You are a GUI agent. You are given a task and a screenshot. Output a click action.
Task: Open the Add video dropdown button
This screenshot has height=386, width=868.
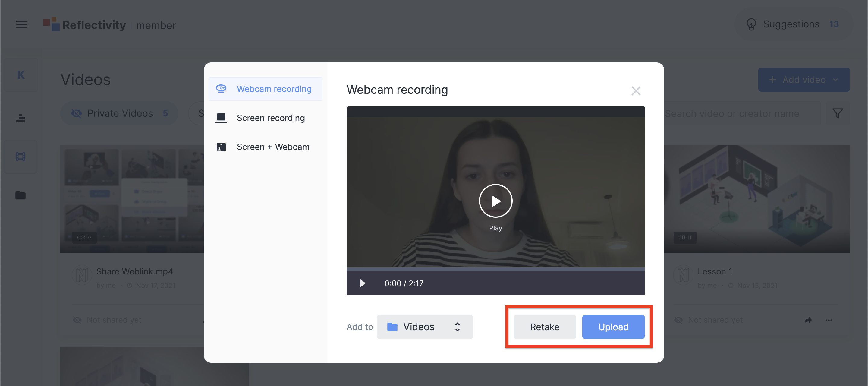click(804, 80)
